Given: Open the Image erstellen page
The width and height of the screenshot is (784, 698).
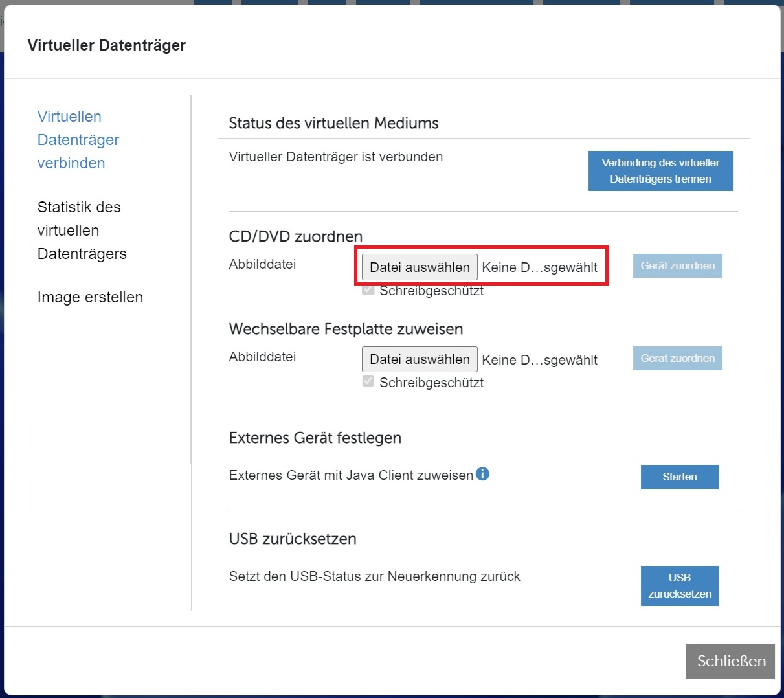Looking at the screenshot, I should [x=90, y=297].
